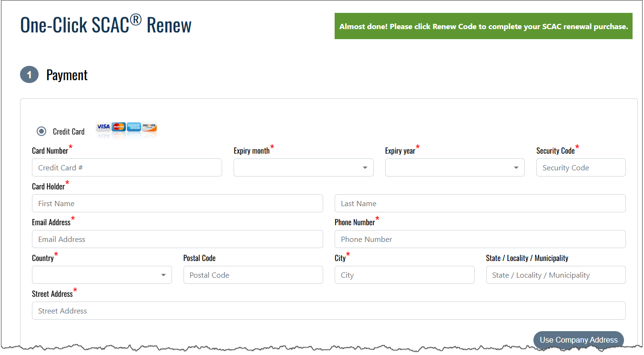Screen dimensions: 644x355
Task: Open the Country dropdown list
Action: coord(102,275)
